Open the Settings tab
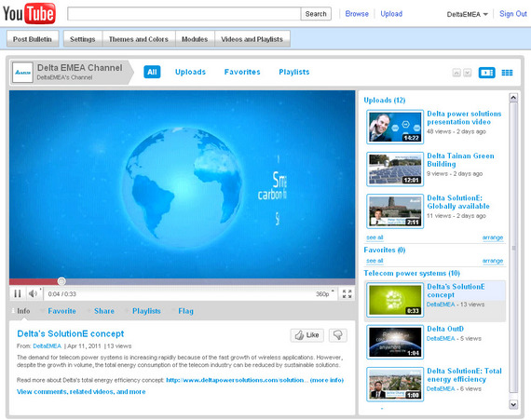Screen dimensions: 531x420 (x=83, y=39)
